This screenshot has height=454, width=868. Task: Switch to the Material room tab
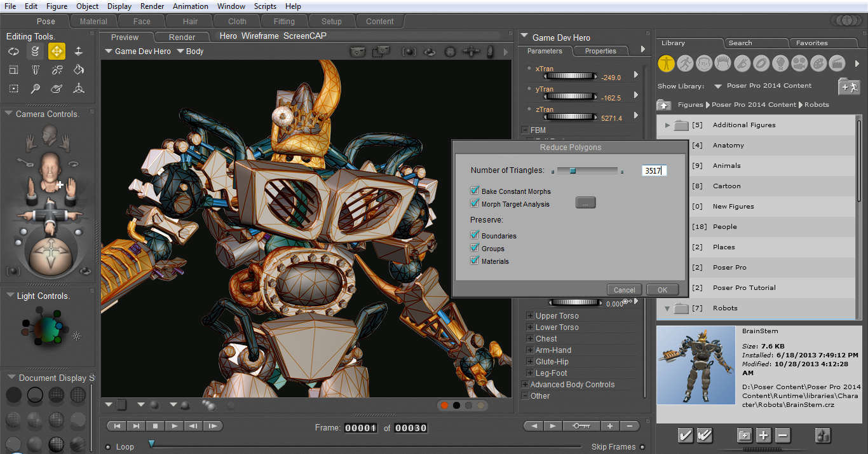[x=93, y=21]
